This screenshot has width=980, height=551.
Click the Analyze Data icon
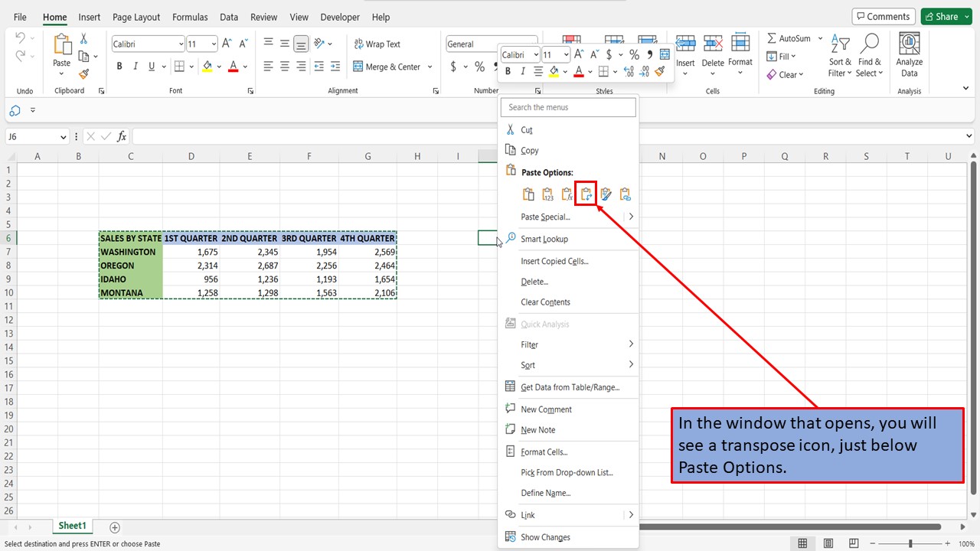(x=908, y=54)
